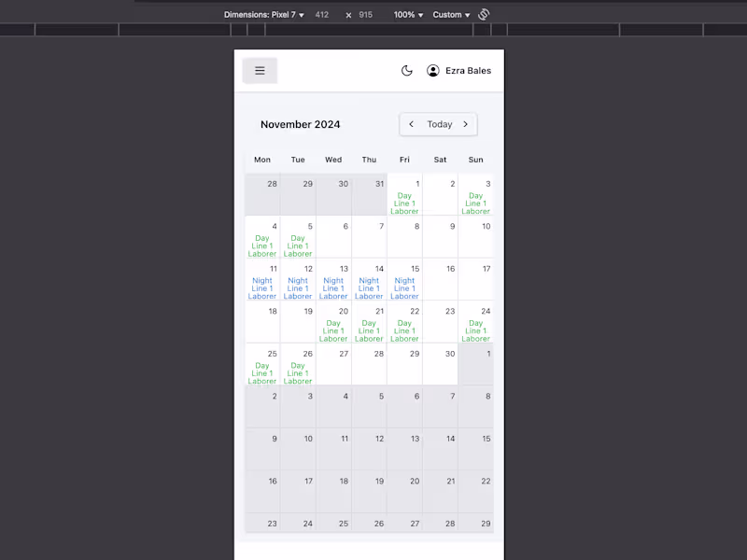Click the viewport height field showing 915

365,15
